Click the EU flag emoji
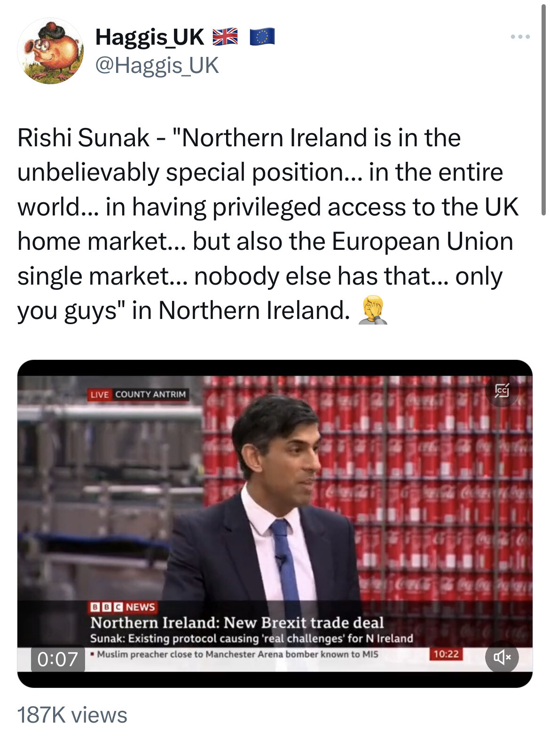Image resolution: width=550 pixels, height=756 pixels. (262, 37)
